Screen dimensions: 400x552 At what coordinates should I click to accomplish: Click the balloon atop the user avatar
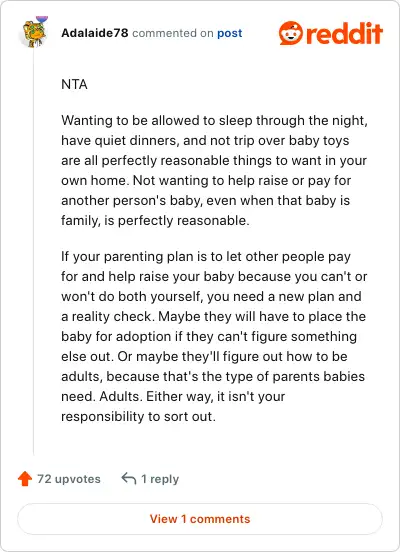pos(42,20)
